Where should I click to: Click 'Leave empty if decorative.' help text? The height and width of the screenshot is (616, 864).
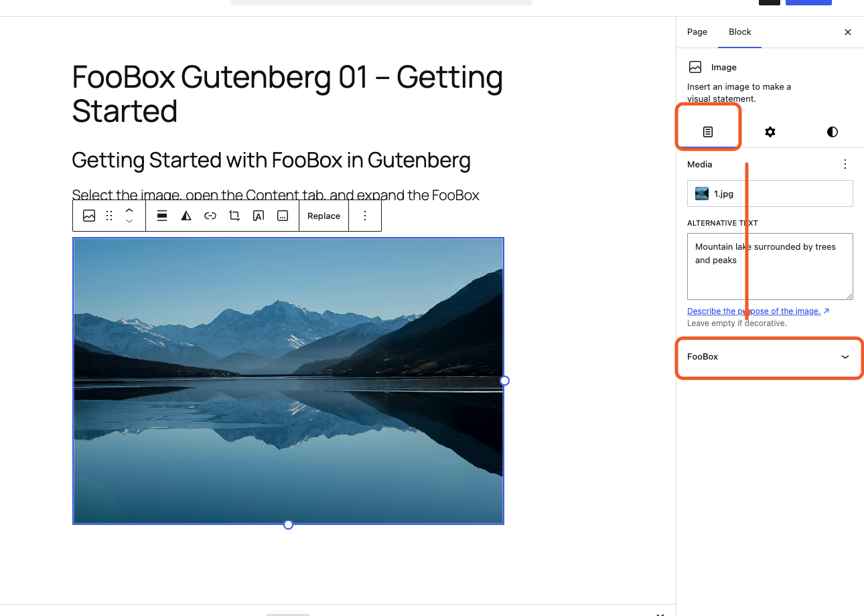click(737, 323)
